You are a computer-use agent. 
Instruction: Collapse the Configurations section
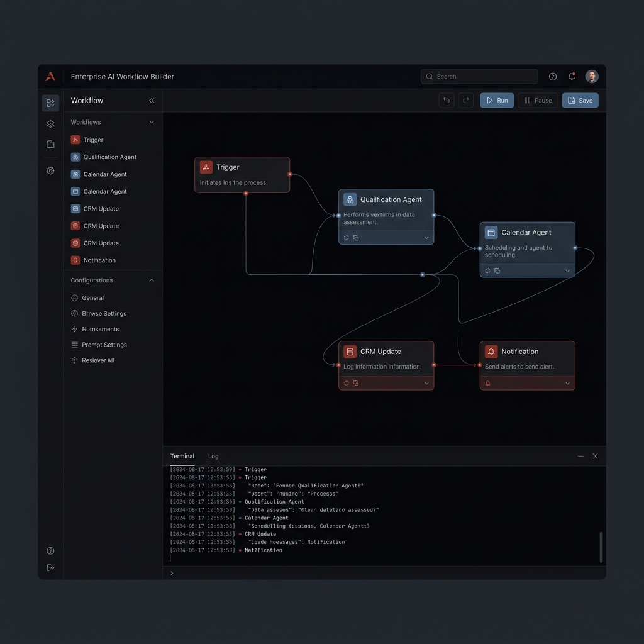(152, 280)
